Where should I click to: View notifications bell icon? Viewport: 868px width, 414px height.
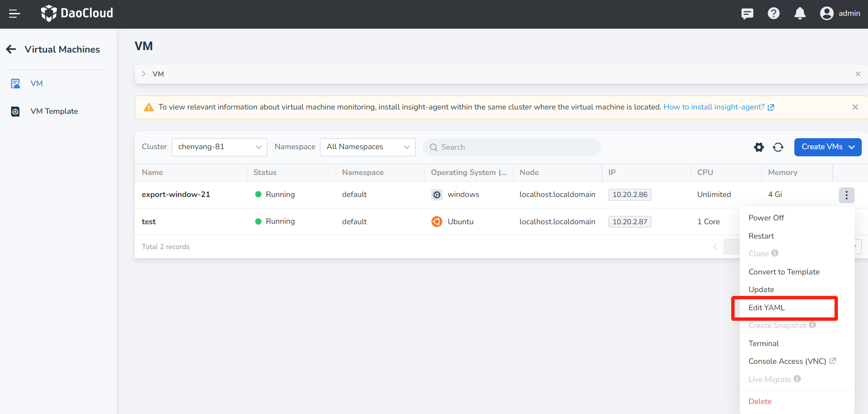click(800, 13)
